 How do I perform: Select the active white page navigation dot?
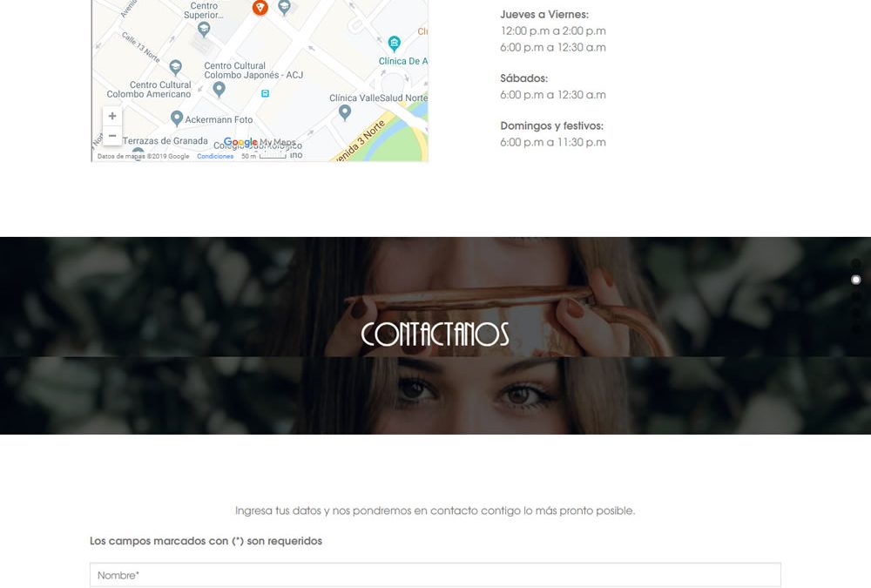coord(856,280)
